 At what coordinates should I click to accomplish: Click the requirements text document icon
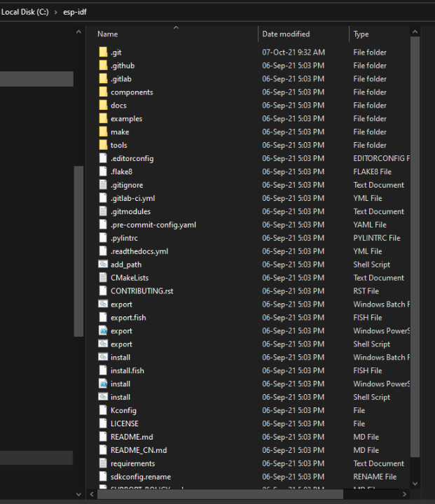pos(103,463)
